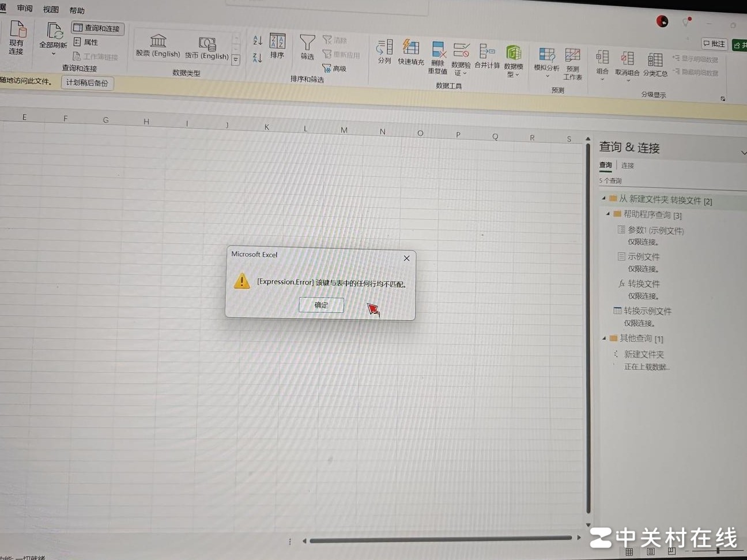Switch to the 连接 tab in the pane
The width and height of the screenshot is (747, 560).
[x=628, y=165]
